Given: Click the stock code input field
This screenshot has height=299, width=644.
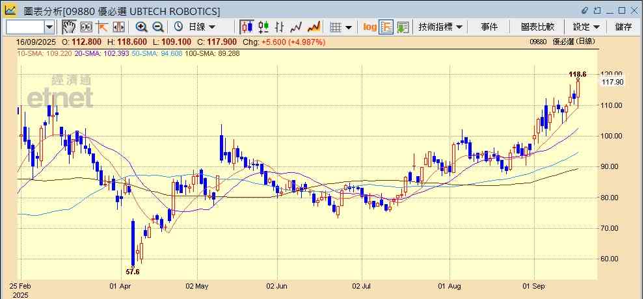Looking at the screenshot, I should [x=25, y=27].
